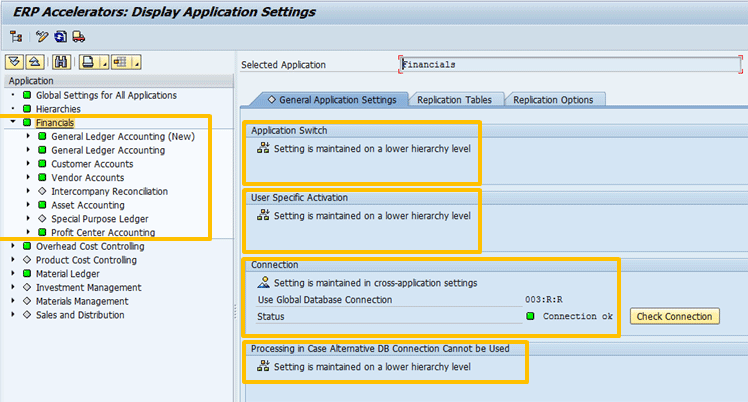Select Material Ledger tree item
The height and width of the screenshot is (402, 748).
(x=68, y=274)
